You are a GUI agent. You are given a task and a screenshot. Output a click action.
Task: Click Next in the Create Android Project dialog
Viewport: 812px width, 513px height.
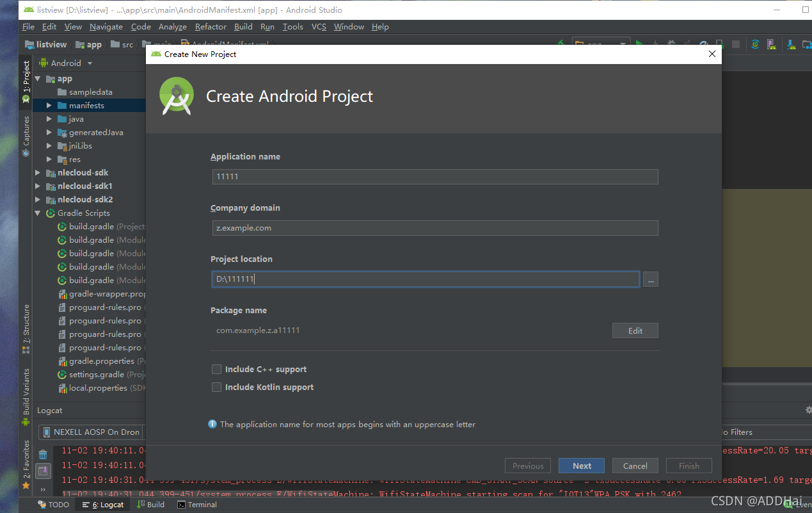(x=581, y=465)
